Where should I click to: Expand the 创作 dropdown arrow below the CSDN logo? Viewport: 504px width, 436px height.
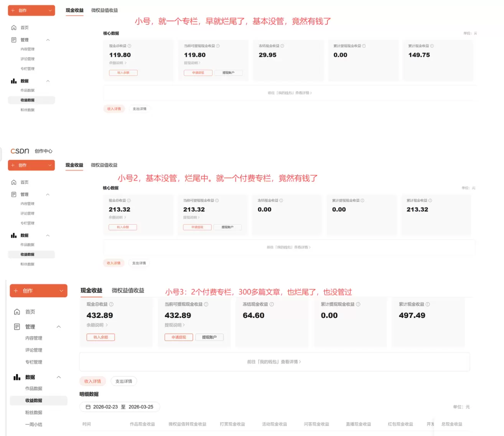point(50,165)
